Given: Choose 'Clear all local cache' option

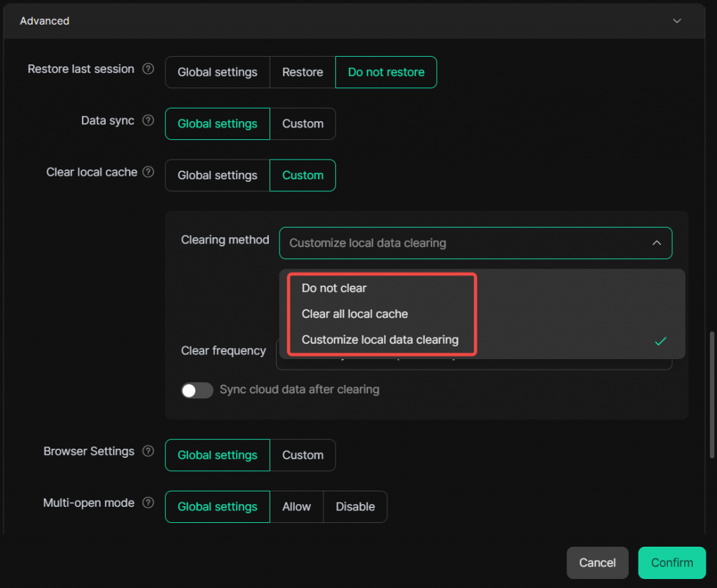Looking at the screenshot, I should click(354, 314).
